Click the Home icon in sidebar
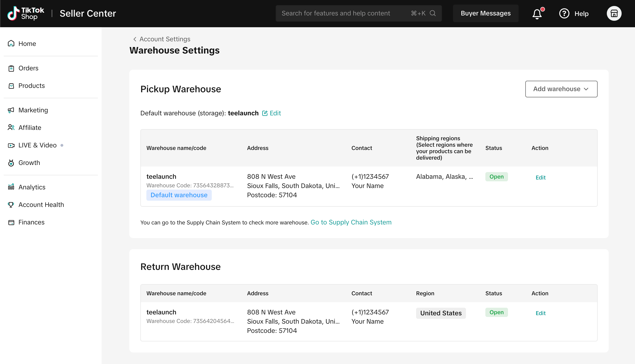 click(11, 44)
